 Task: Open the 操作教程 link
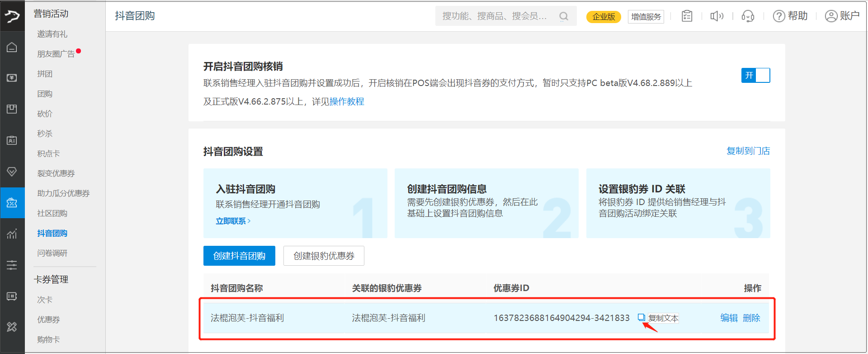coord(347,101)
